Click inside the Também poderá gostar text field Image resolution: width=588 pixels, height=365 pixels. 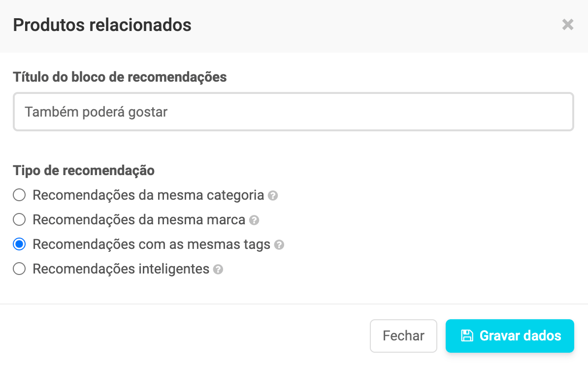coord(294,112)
